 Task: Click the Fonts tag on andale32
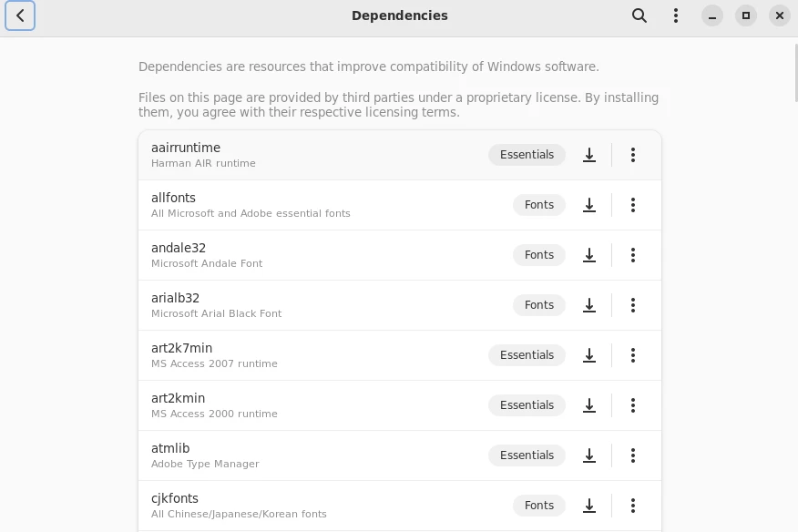(x=539, y=255)
